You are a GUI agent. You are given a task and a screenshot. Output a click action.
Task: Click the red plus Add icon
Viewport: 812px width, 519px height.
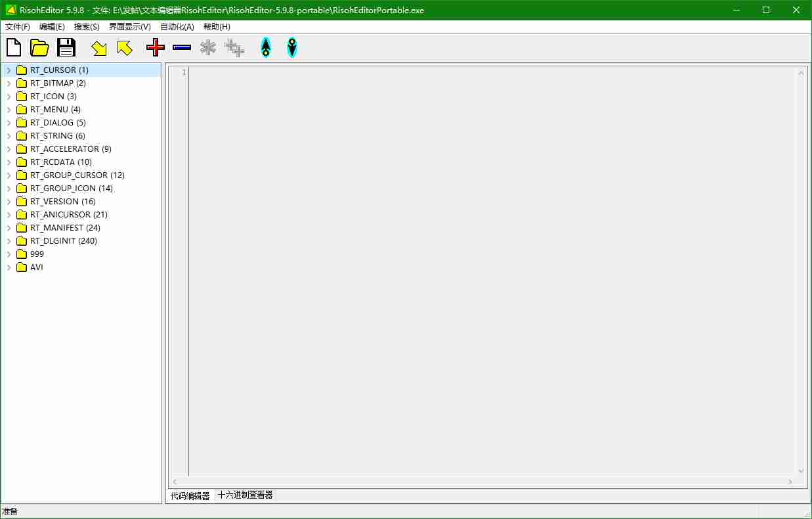pos(156,47)
